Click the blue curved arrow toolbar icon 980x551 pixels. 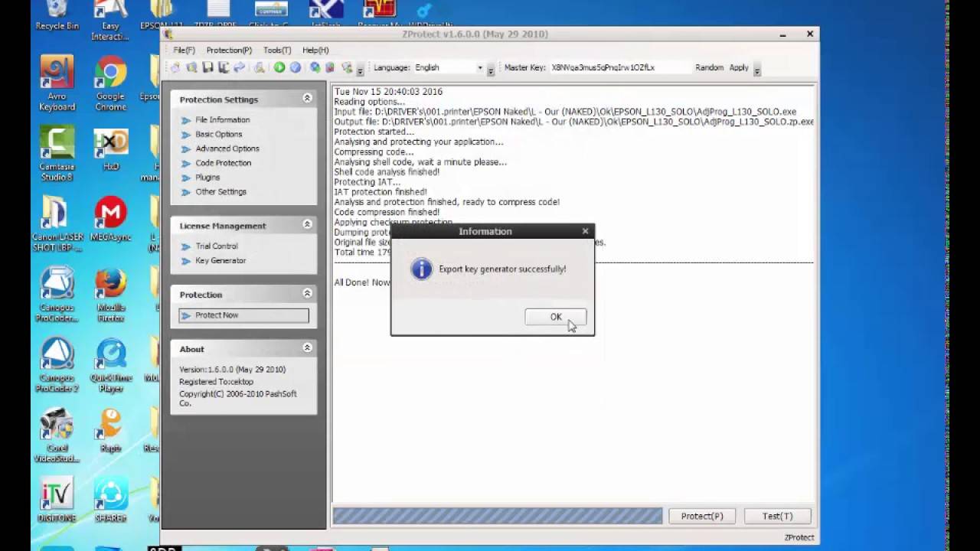tap(239, 68)
